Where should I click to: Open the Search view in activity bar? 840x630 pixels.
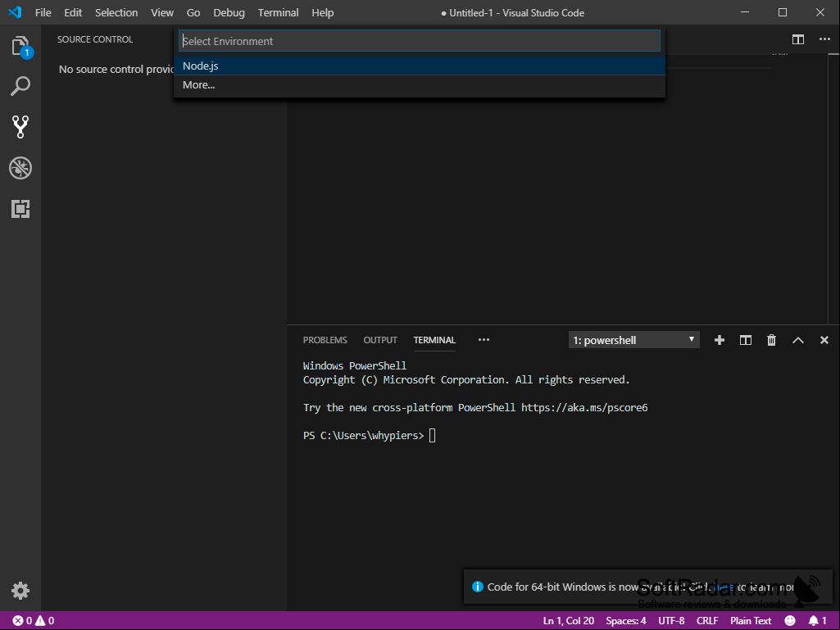pyautogui.click(x=20, y=86)
